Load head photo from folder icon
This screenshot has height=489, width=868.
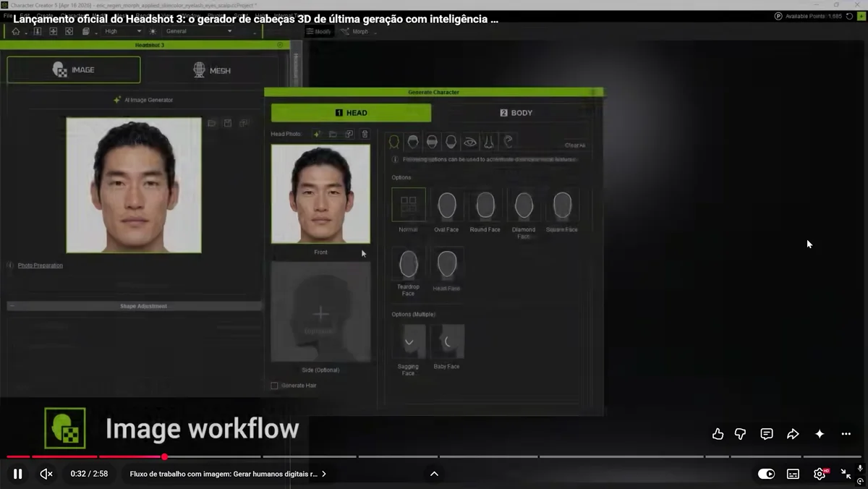click(x=333, y=134)
